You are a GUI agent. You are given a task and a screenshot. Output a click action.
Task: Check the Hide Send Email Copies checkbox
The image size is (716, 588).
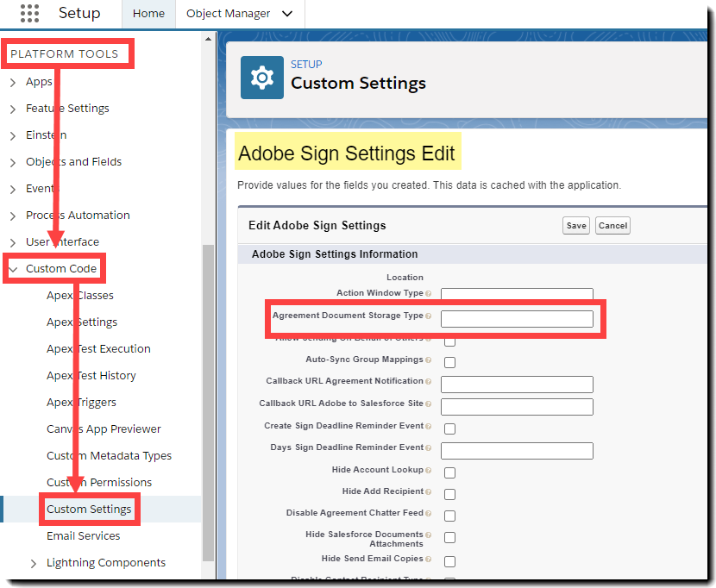point(449,560)
